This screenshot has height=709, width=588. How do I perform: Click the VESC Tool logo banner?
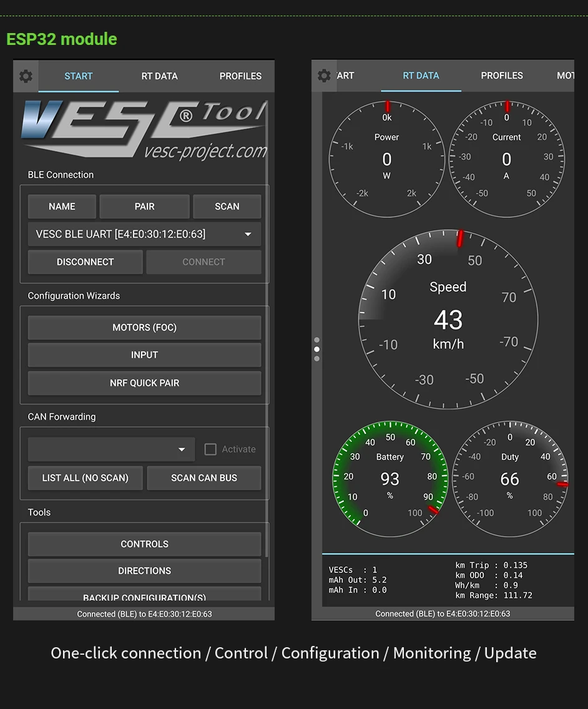click(x=144, y=130)
